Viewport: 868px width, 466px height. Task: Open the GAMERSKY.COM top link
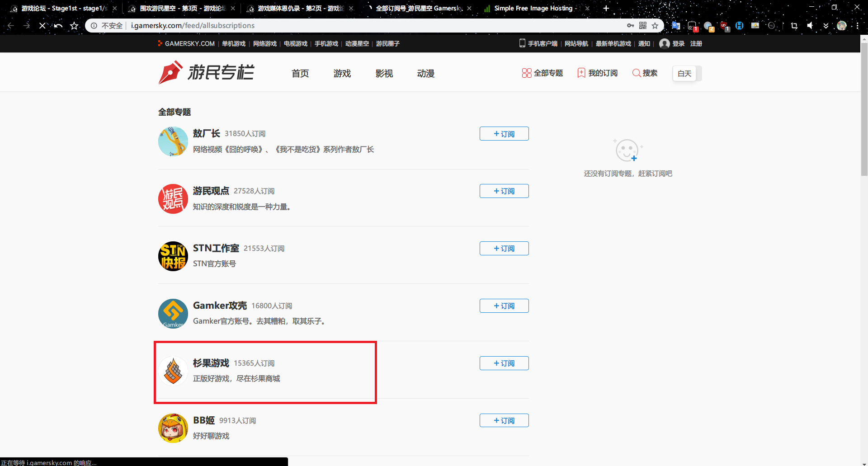tap(186, 44)
